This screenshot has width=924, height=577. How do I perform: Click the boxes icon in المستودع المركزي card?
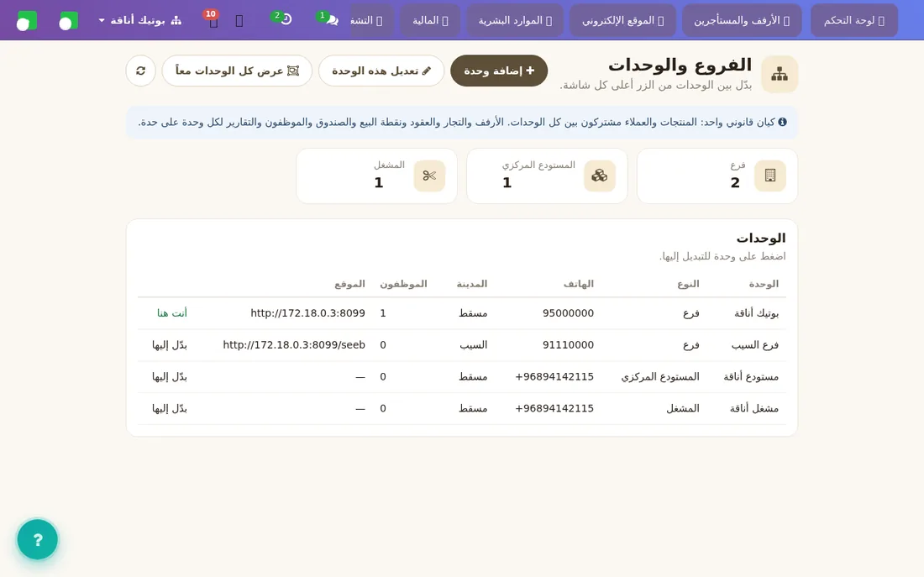click(x=599, y=176)
